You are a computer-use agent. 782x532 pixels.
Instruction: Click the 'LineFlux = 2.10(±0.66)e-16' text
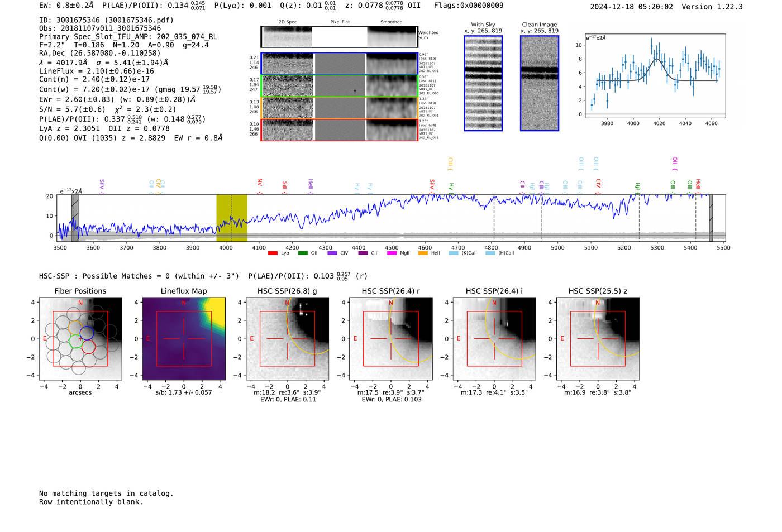[97, 71]
